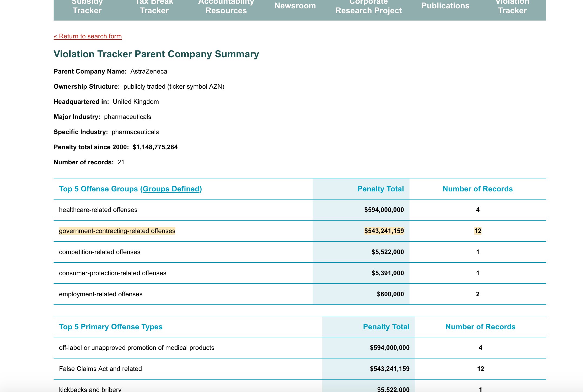Click the Number of records value 21
Viewport: 583px width, 392px height.
[x=121, y=162]
